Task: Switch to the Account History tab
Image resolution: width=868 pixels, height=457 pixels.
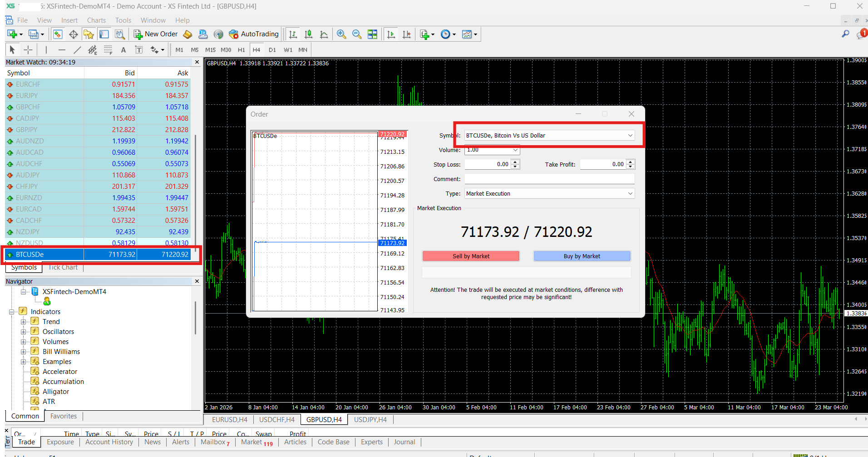Action: coord(109,442)
